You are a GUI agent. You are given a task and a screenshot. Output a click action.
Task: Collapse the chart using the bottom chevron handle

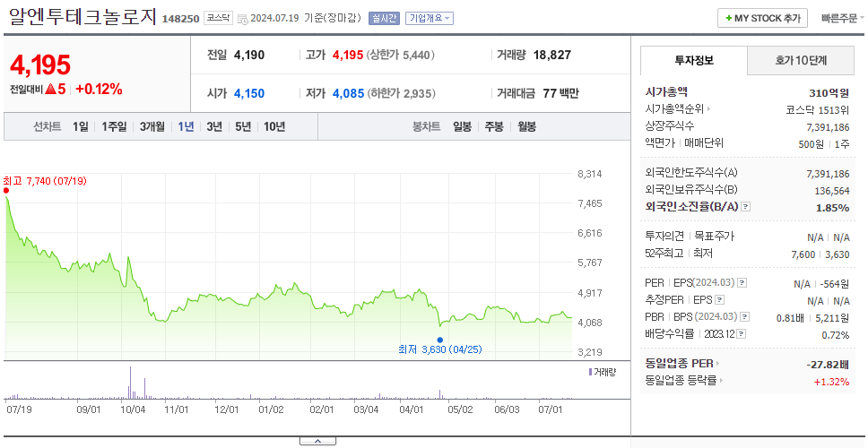tap(317, 441)
